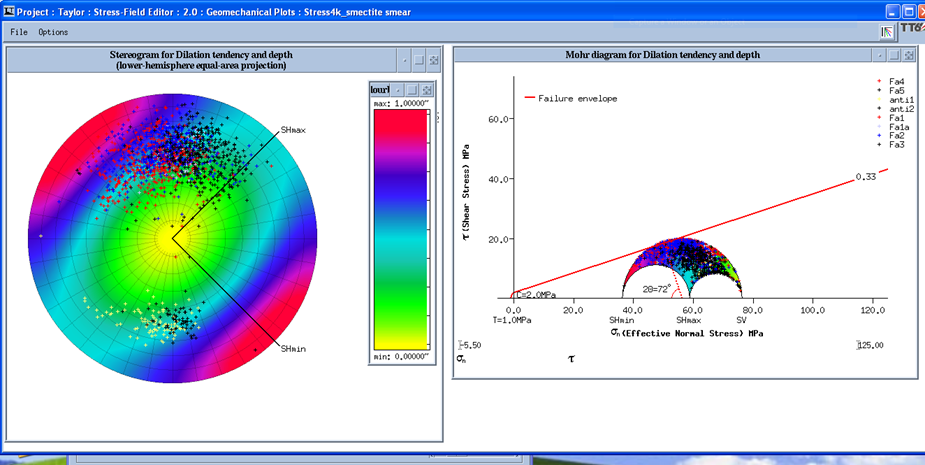Click the SV label under the Mohr axis

click(742, 319)
